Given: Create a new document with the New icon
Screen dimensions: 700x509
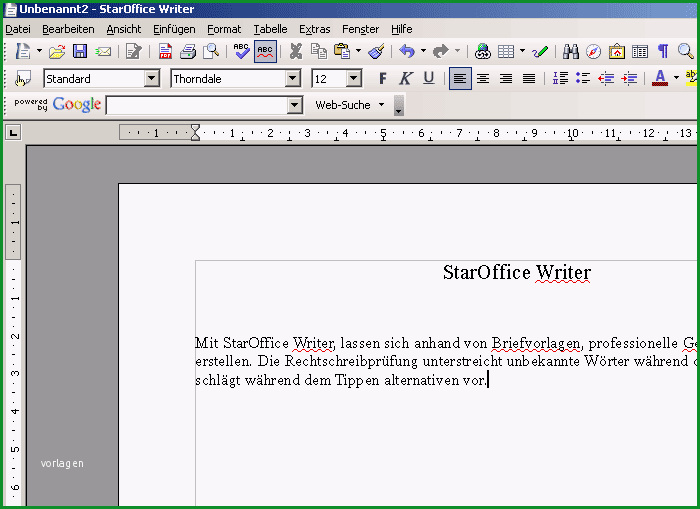Looking at the screenshot, I should pyautogui.click(x=22, y=51).
